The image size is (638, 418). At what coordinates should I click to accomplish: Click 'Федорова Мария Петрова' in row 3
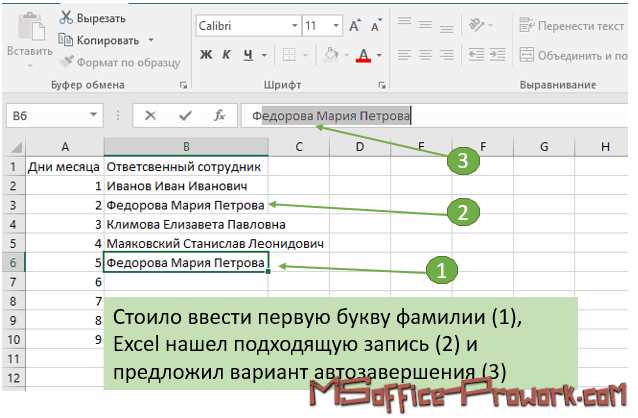[186, 205]
